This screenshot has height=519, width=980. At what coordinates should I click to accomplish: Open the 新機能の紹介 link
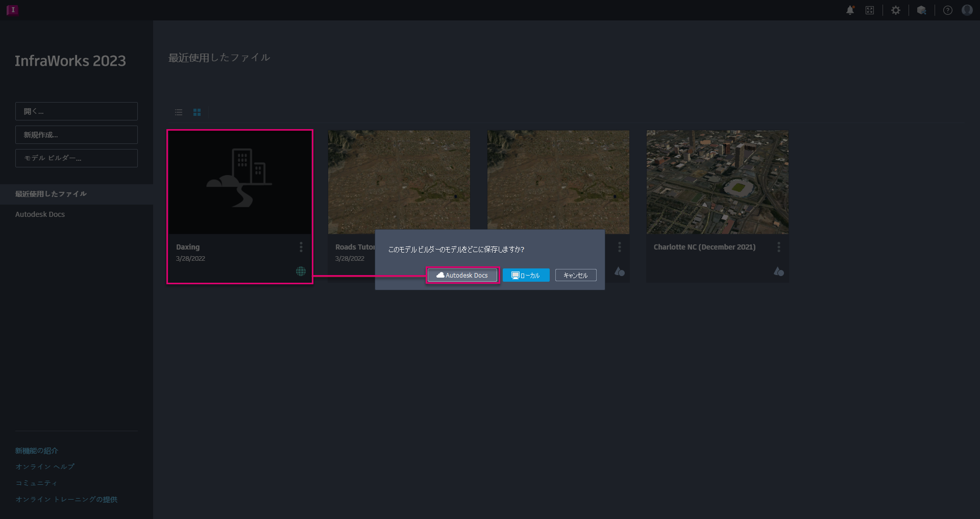[37, 451]
